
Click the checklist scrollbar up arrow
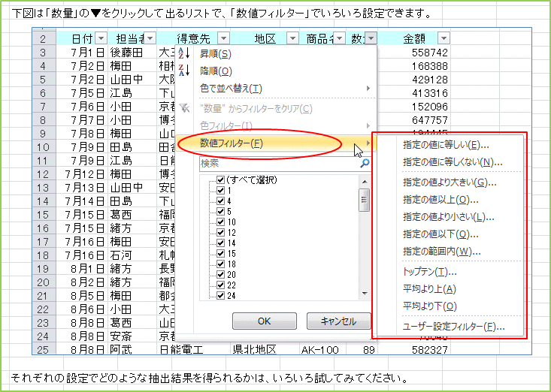pos(365,182)
